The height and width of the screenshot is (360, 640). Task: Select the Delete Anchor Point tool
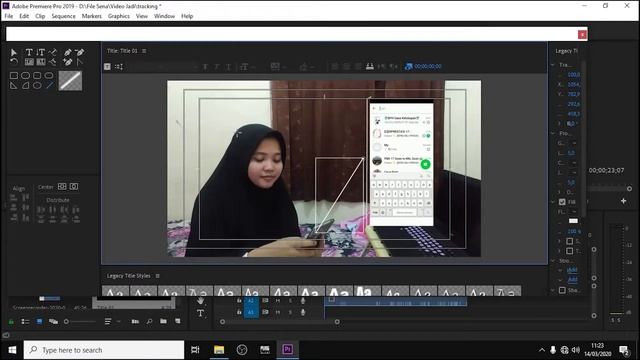tap(80, 52)
